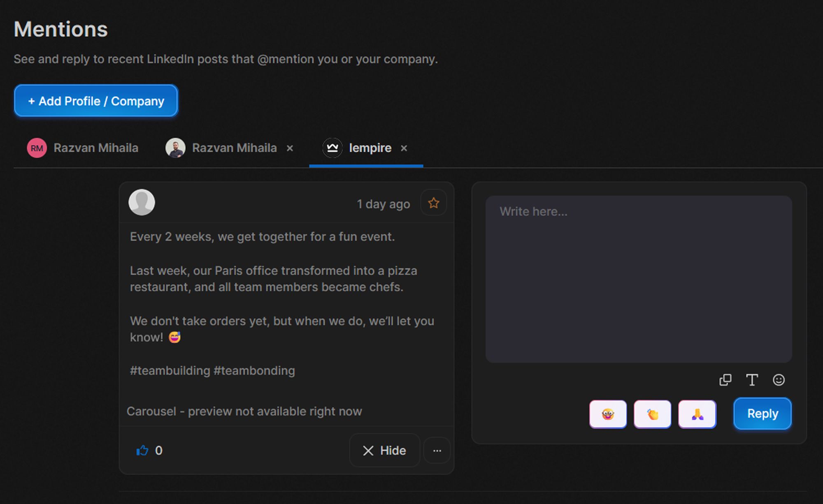Close the Razvan Mihaila photo tab
This screenshot has width=823, height=504.
tap(290, 148)
